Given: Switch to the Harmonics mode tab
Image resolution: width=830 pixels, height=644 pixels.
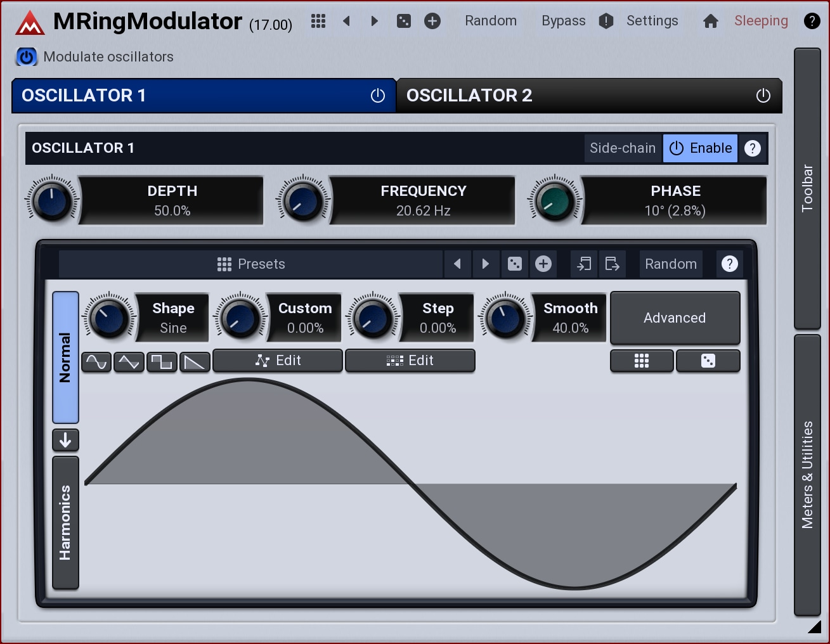Looking at the screenshot, I should click(x=65, y=523).
